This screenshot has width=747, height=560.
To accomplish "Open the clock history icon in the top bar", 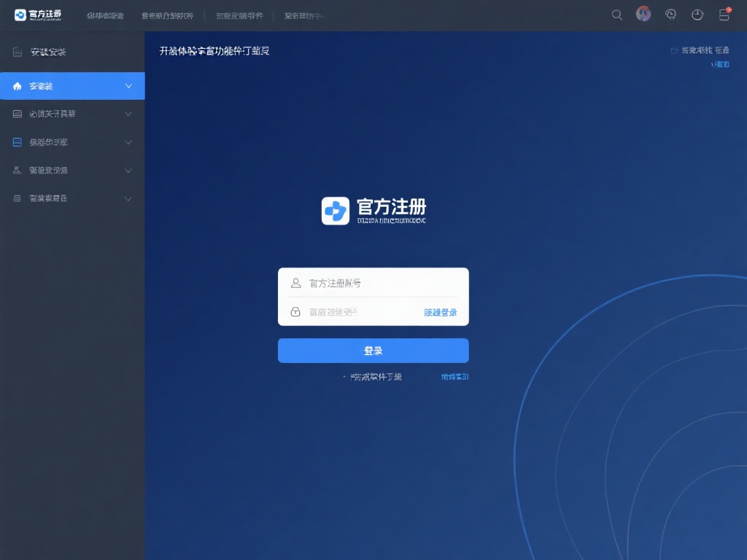I will pyautogui.click(x=697, y=15).
